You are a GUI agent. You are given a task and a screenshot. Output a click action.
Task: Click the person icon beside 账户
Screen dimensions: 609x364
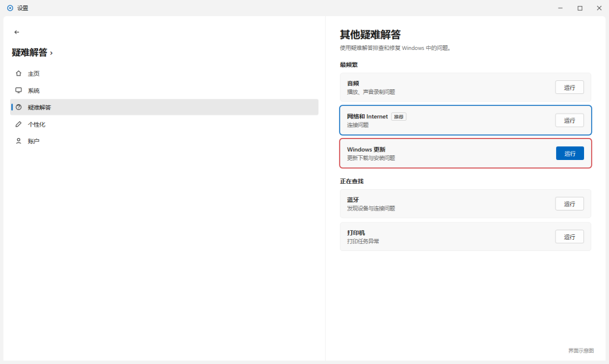point(18,141)
